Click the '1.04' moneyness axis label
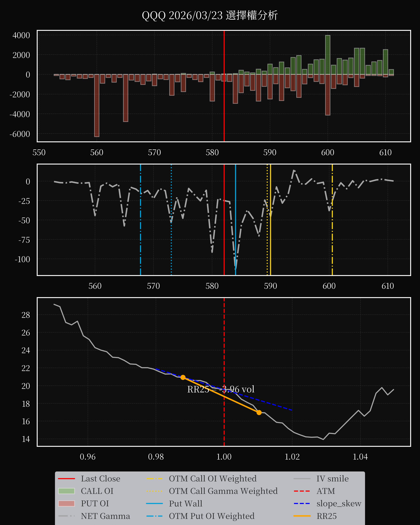This screenshot has height=525, width=420. [x=360, y=457]
